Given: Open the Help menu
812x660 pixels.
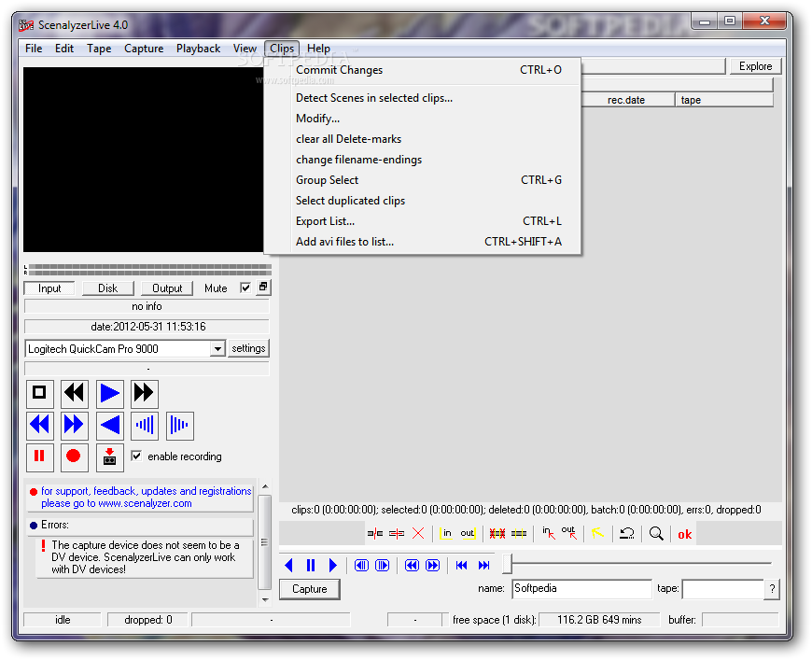Looking at the screenshot, I should (318, 49).
